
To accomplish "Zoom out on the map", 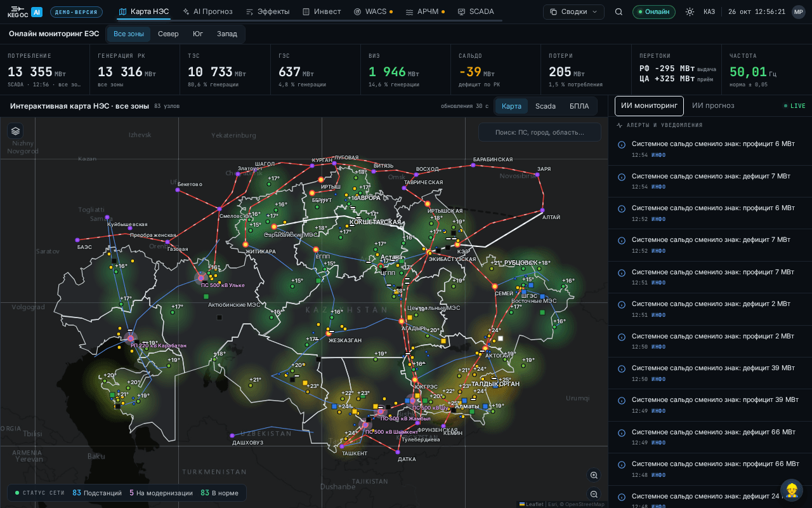I will [x=594, y=494].
